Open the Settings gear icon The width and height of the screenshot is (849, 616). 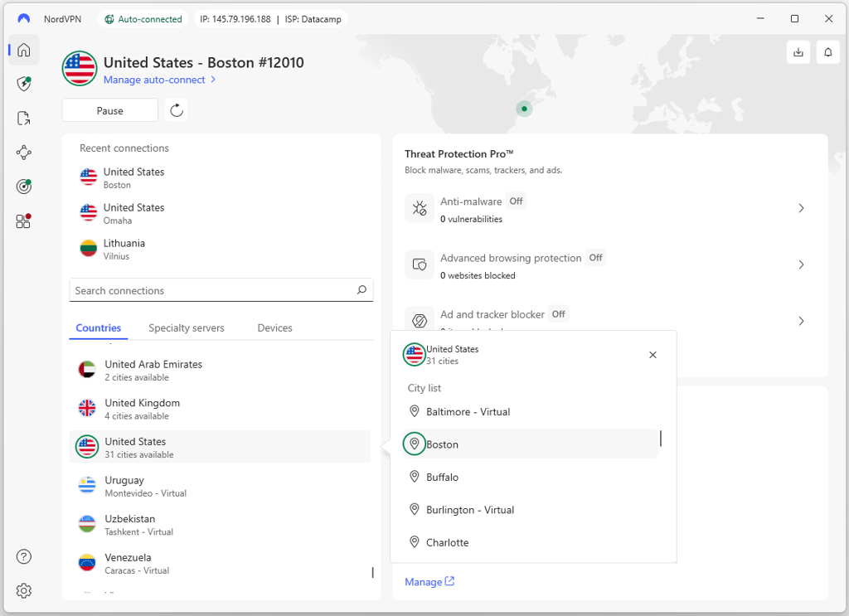(24, 590)
